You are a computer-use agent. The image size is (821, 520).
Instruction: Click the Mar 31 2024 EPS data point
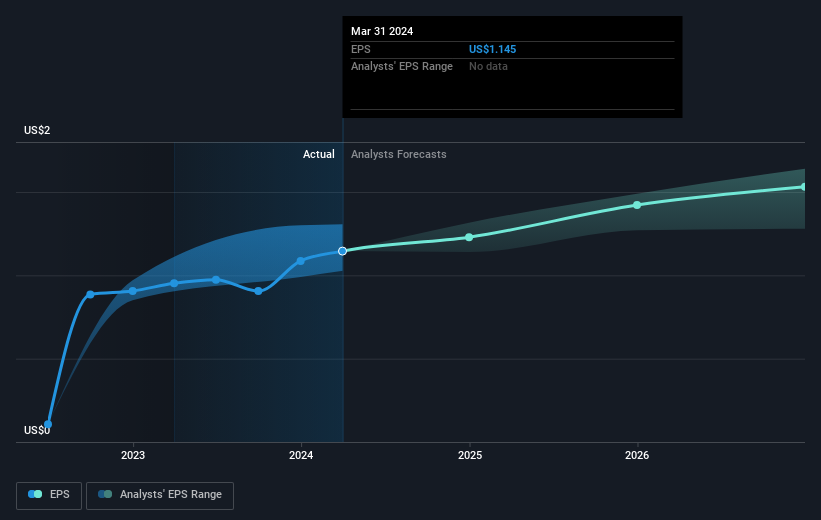click(342, 251)
